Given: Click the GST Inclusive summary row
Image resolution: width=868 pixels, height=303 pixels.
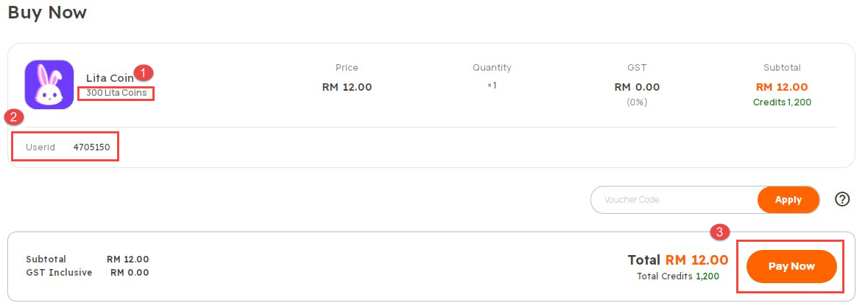Looking at the screenshot, I should pyautogui.click(x=88, y=273).
